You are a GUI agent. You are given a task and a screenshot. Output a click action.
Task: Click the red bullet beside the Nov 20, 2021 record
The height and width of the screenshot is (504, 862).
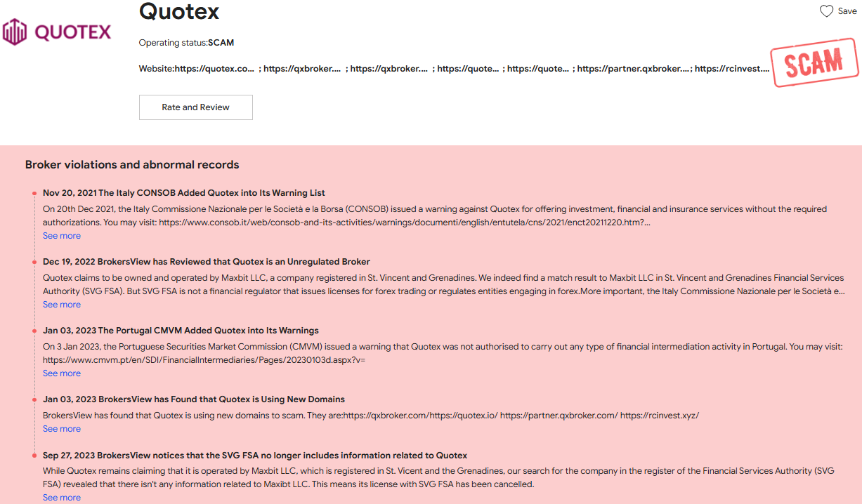click(34, 193)
